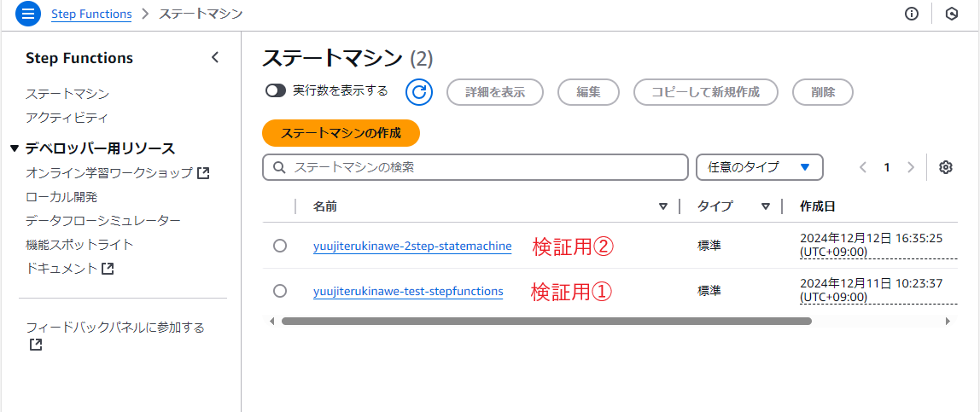Open yuujiterukinawe-test-stepfunctions link

[x=408, y=291]
